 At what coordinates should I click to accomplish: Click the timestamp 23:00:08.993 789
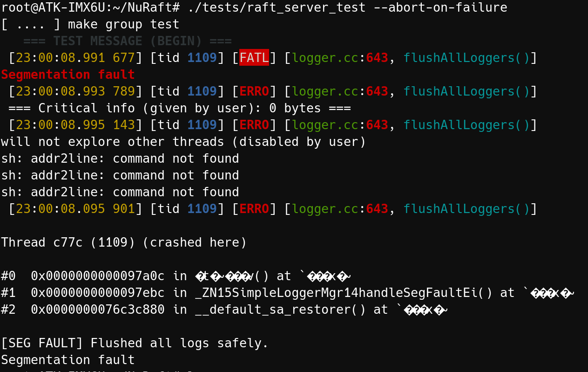point(75,91)
